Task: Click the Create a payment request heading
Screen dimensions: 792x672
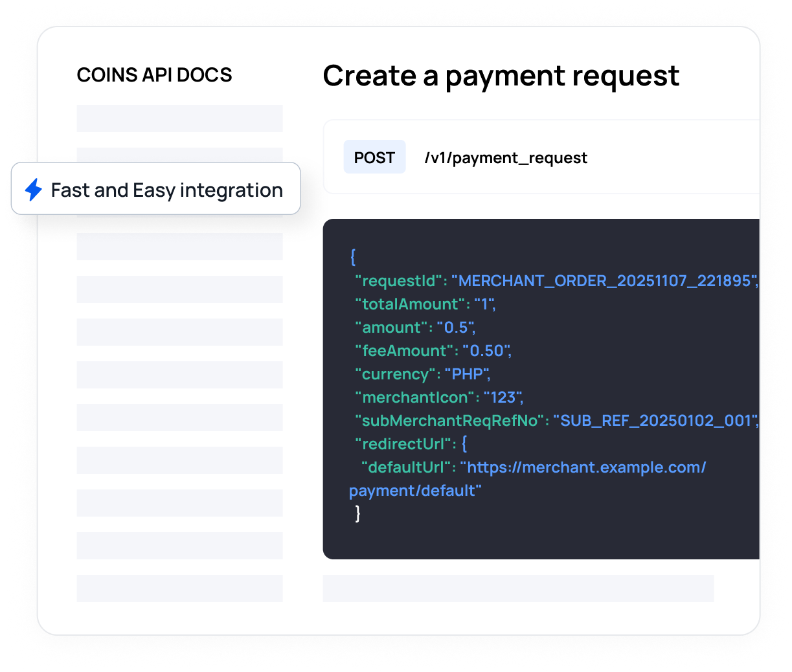Action: (x=501, y=76)
